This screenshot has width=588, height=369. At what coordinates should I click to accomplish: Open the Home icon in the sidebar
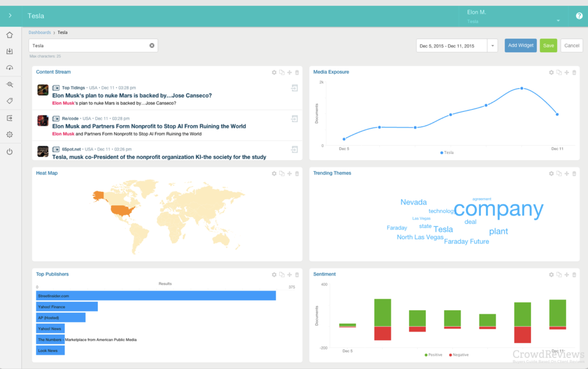click(x=10, y=35)
